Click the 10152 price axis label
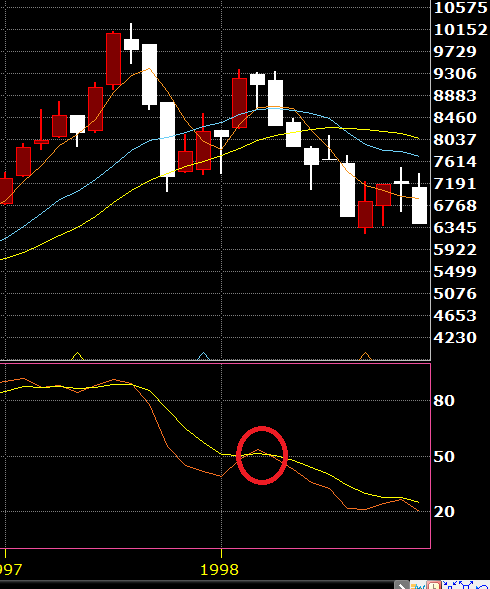The height and width of the screenshot is (589, 490). tap(460, 29)
